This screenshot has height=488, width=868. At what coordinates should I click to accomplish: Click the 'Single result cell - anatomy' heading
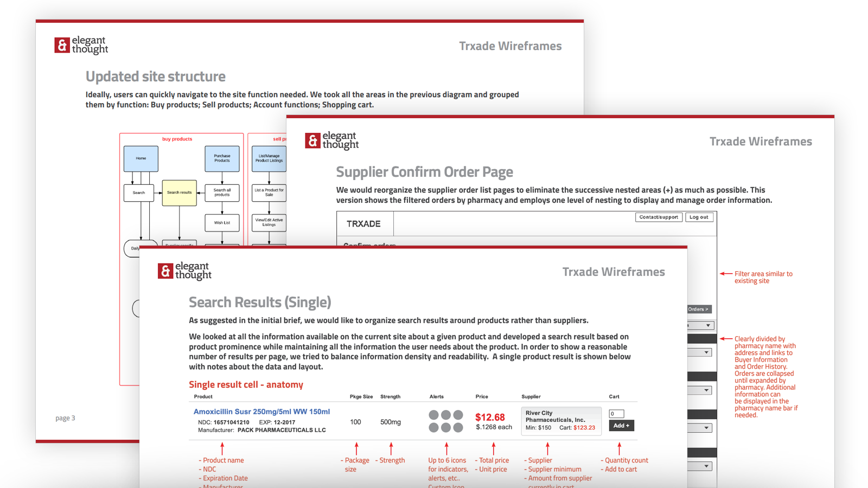pos(246,384)
